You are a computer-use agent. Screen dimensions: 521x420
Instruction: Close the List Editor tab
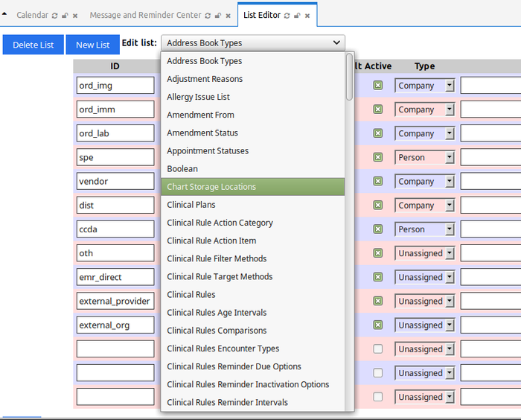click(307, 16)
